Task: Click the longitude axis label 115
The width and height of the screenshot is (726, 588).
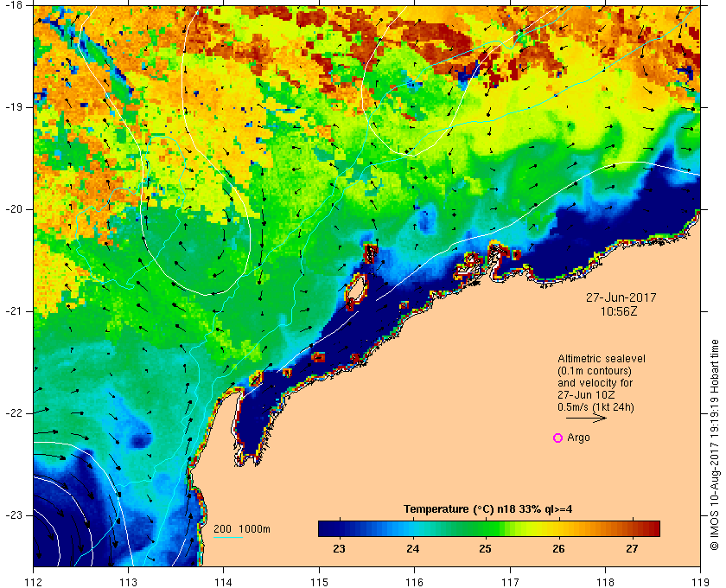Action: pos(319,582)
